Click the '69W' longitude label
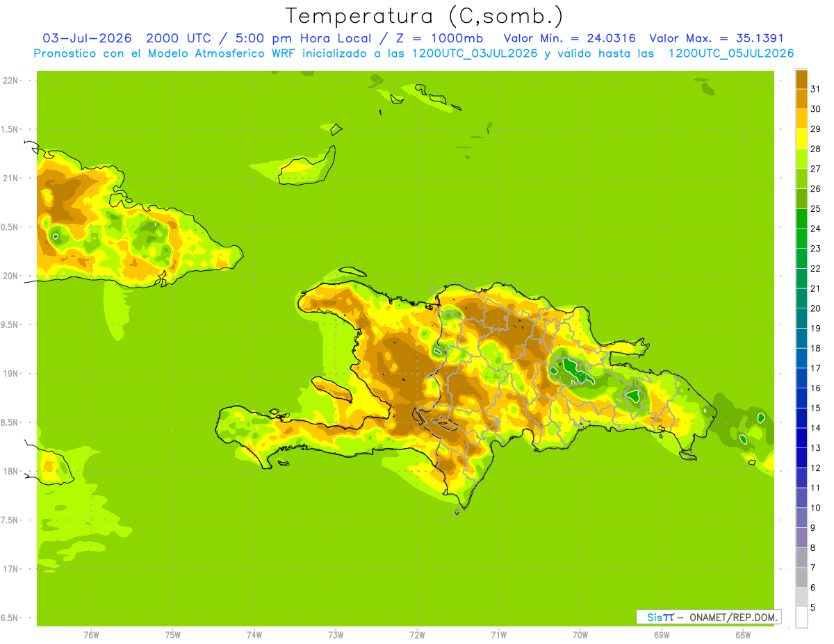The width and height of the screenshot is (834, 644). (662, 634)
